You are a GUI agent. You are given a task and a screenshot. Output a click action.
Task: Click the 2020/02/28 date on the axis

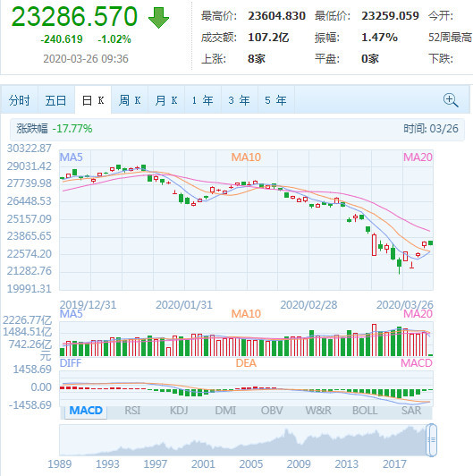coord(308,305)
